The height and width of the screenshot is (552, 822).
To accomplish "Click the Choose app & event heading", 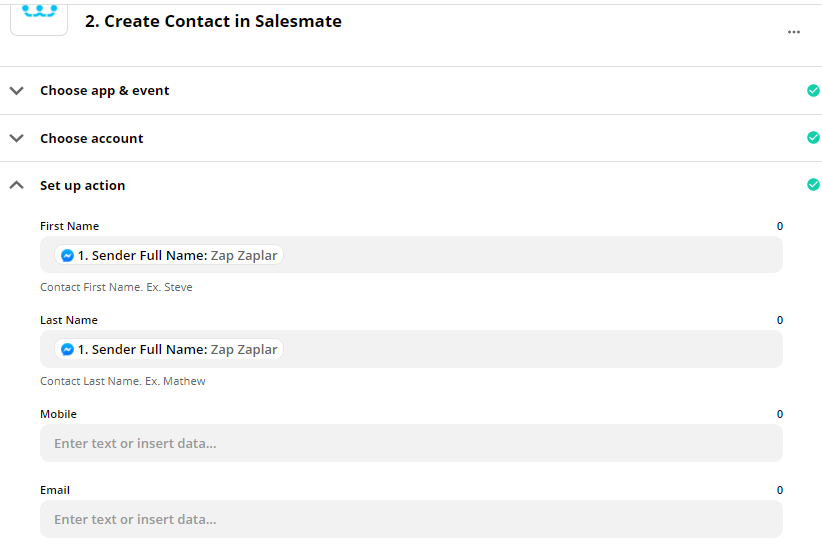I will [x=105, y=91].
